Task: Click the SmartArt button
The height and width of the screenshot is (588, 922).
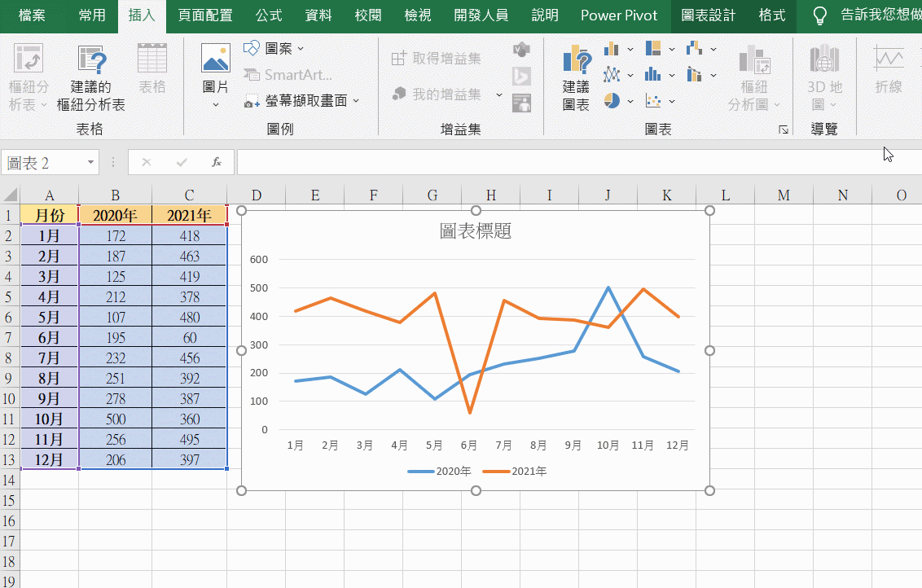Action: click(x=288, y=75)
